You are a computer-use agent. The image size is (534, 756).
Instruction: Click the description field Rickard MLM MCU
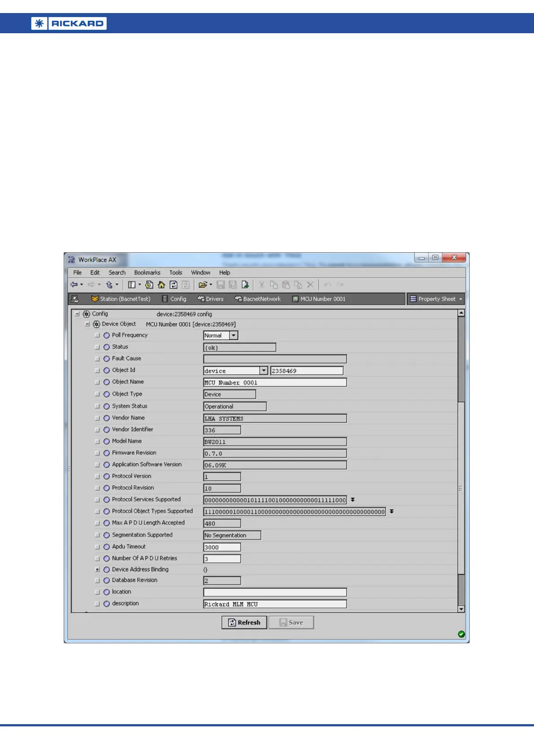(x=275, y=604)
